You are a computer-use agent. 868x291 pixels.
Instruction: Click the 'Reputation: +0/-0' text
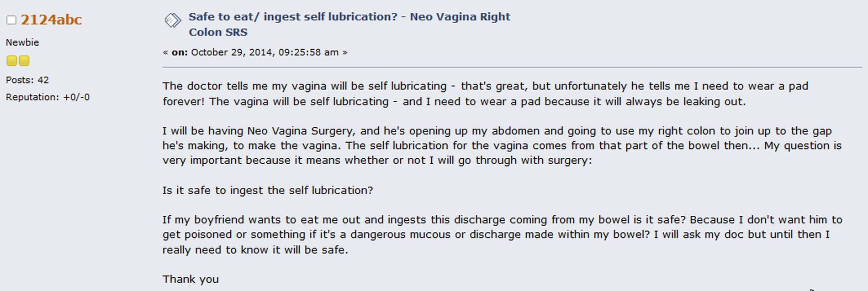point(48,97)
